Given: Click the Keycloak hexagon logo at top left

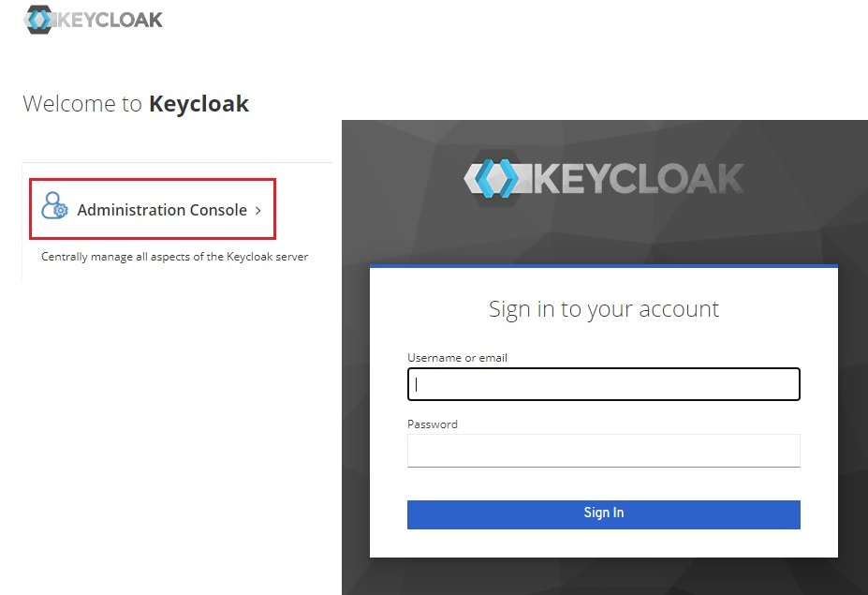Looking at the screenshot, I should (x=37, y=18).
